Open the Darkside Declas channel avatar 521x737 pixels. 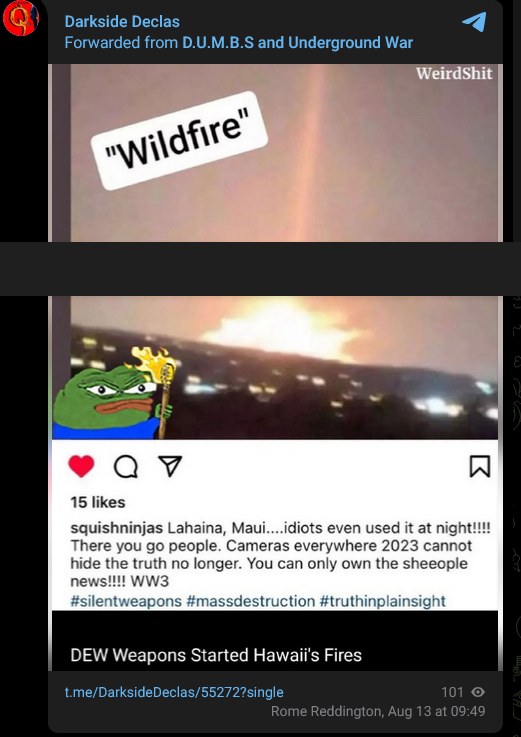point(21,18)
